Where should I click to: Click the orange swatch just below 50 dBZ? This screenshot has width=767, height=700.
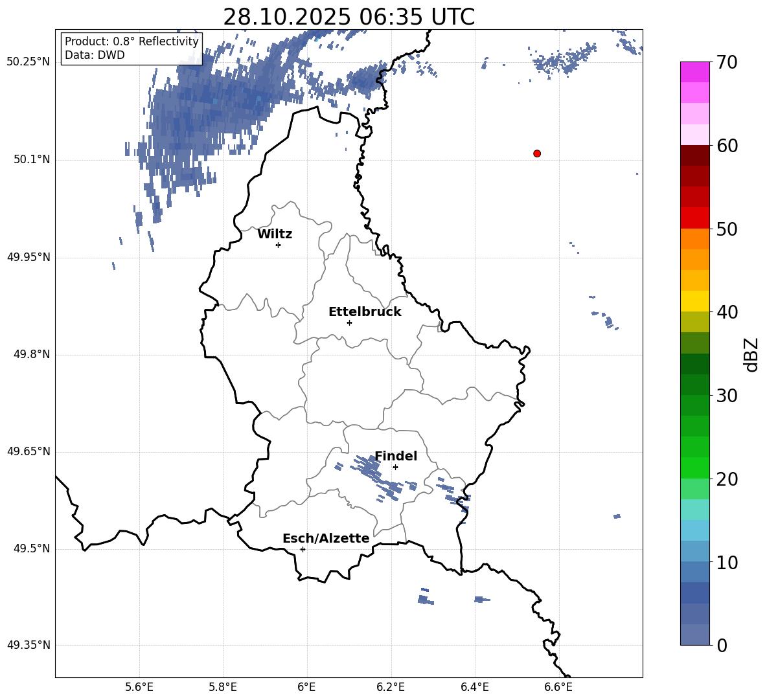point(694,238)
